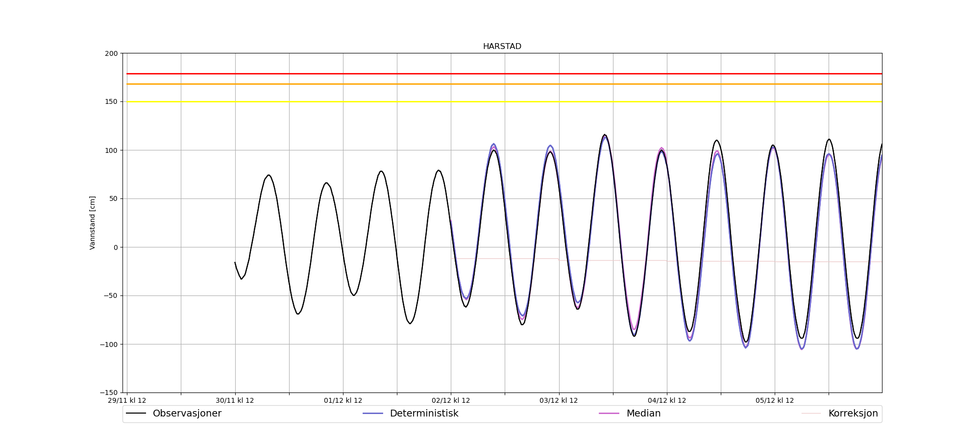
Task: Click the blue Deterministisk legend line swatch
Action: point(372,414)
